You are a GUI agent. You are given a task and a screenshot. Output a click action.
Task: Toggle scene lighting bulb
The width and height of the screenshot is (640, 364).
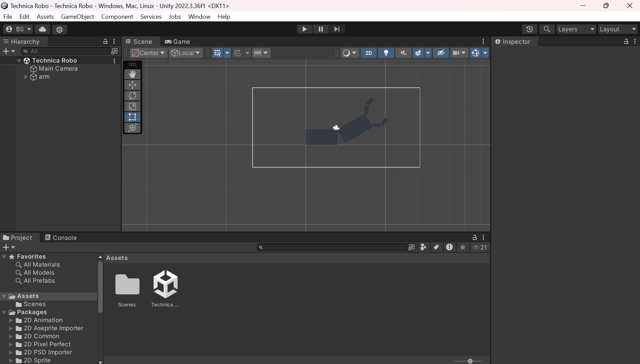coord(386,53)
